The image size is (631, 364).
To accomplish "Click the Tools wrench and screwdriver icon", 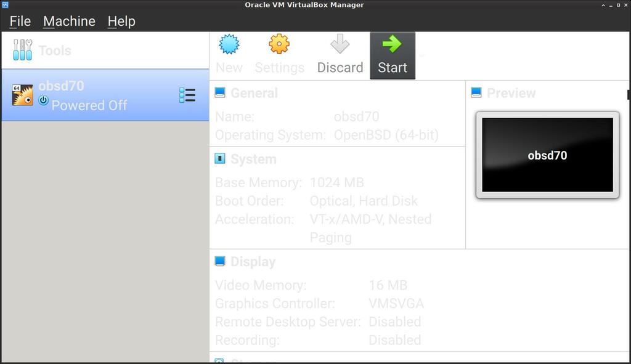I will click(x=23, y=50).
